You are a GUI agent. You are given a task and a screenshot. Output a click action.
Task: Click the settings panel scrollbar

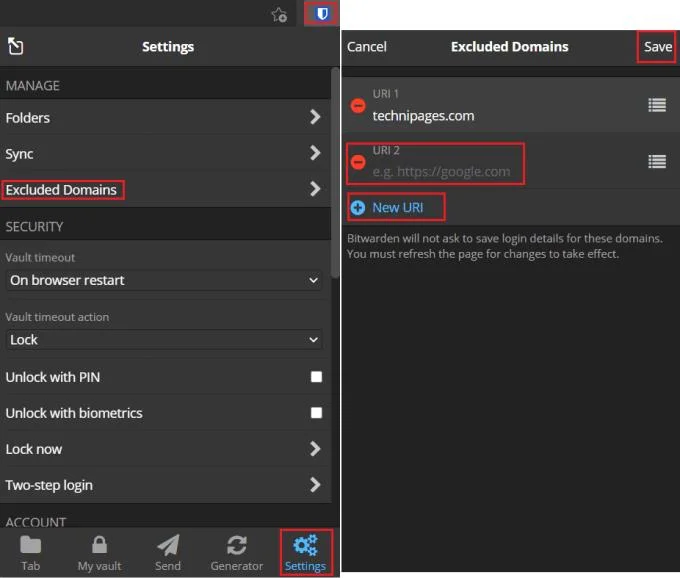pos(335,173)
